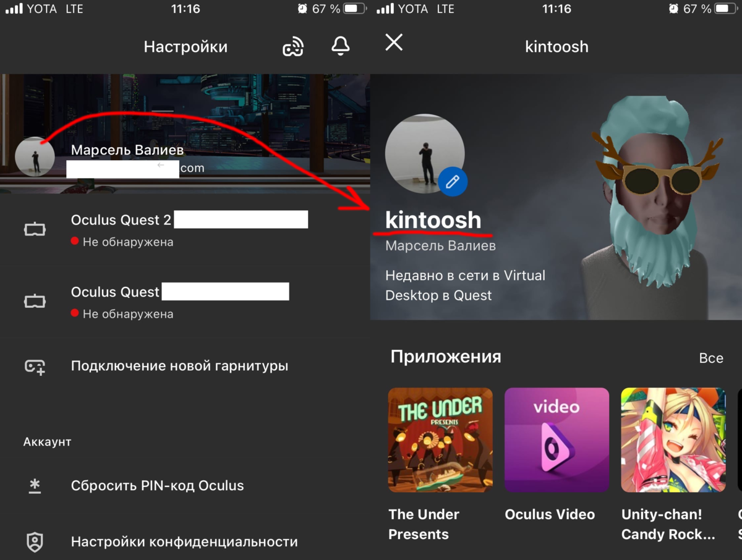Open Oculus Video app thumbnail

pyautogui.click(x=556, y=440)
